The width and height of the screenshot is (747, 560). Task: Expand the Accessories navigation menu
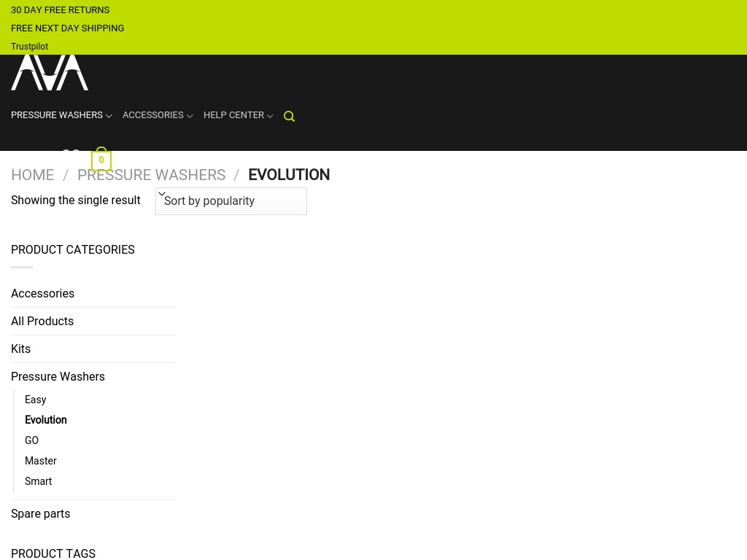pyautogui.click(x=157, y=115)
